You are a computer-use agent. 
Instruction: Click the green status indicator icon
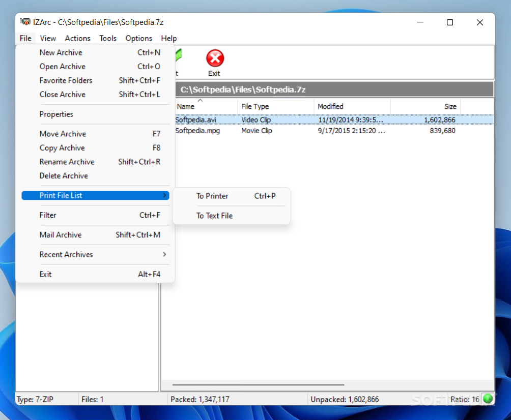tap(488, 399)
